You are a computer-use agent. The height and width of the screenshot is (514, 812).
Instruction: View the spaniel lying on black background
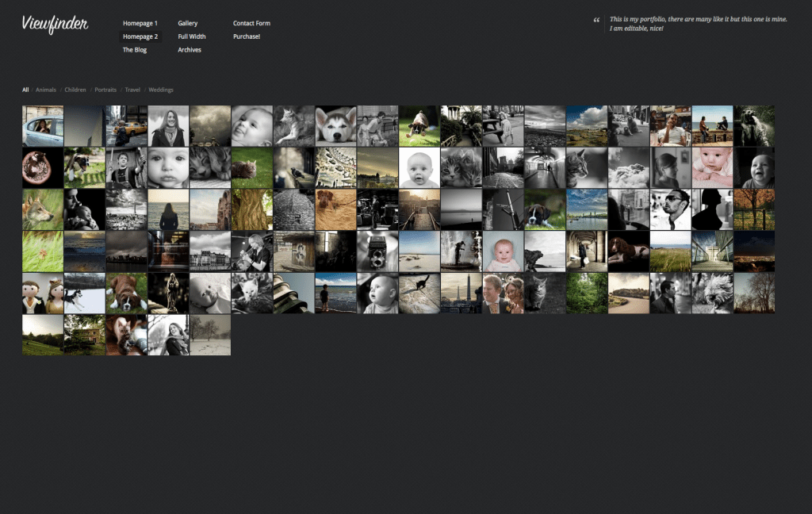(629, 251)
